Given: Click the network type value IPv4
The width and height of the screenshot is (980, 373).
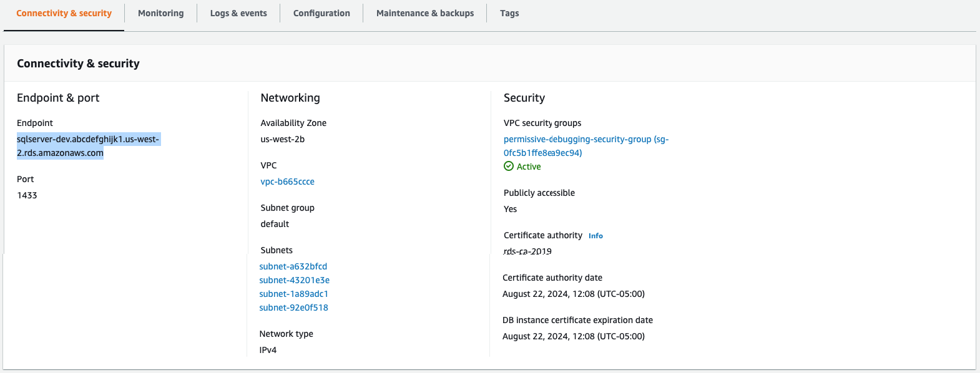Looking at the screenshot, I should pyautogui.click(x=268, y=350).
